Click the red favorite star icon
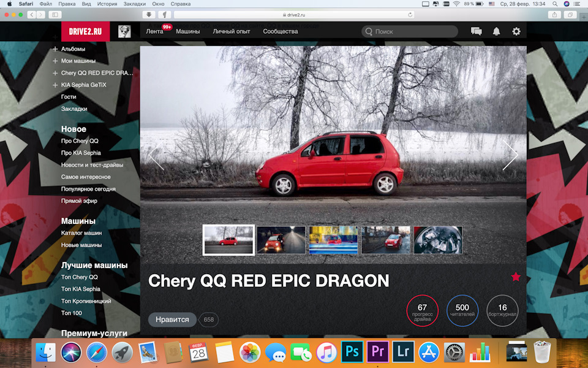Screen dimensions: 588x368 coord(516,277)
